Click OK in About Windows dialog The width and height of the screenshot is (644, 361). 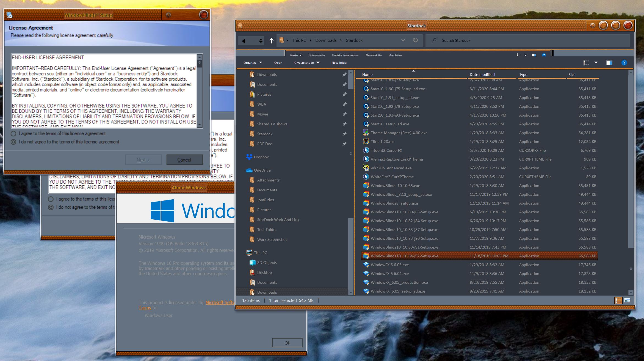(287, 343)
